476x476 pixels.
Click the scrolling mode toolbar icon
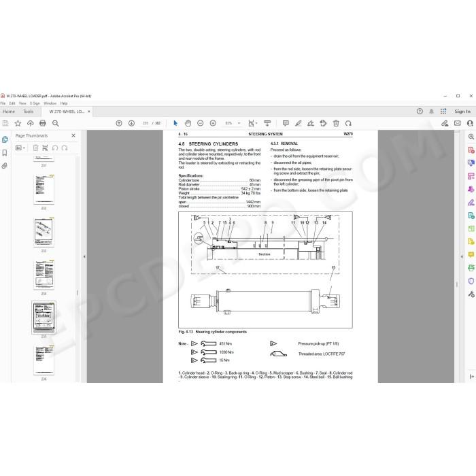[x=267, y=123]
